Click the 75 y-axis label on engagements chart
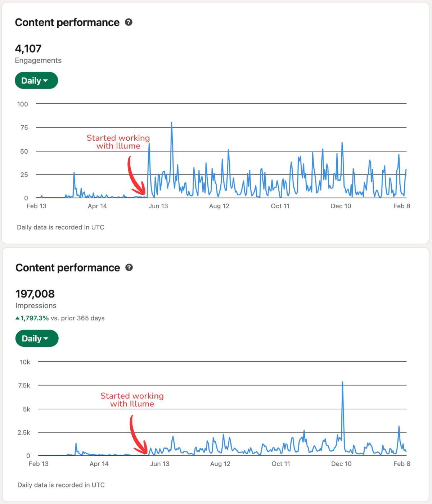Screen dimensions: 432x504 (24, 127)
